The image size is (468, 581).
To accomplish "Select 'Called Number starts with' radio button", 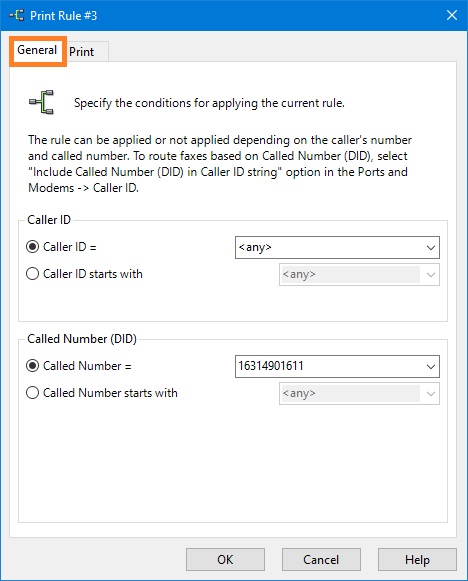I will click(33, 393).
